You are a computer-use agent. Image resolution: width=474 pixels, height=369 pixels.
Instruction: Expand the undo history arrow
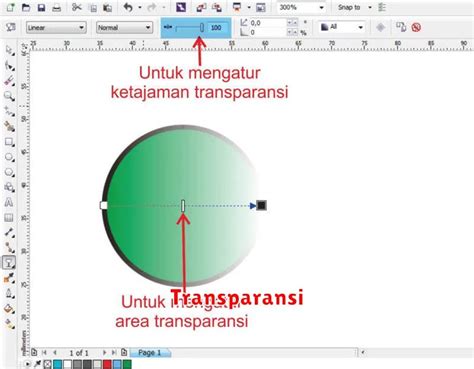pyautogui.click(x=140, y=7)
